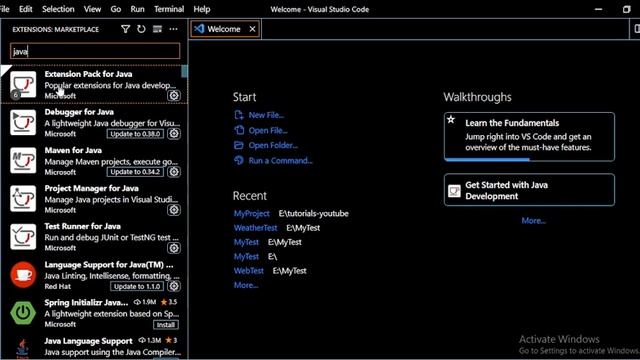Click More... under Recent list
The image size is (640, 360).
coord(246,285)
